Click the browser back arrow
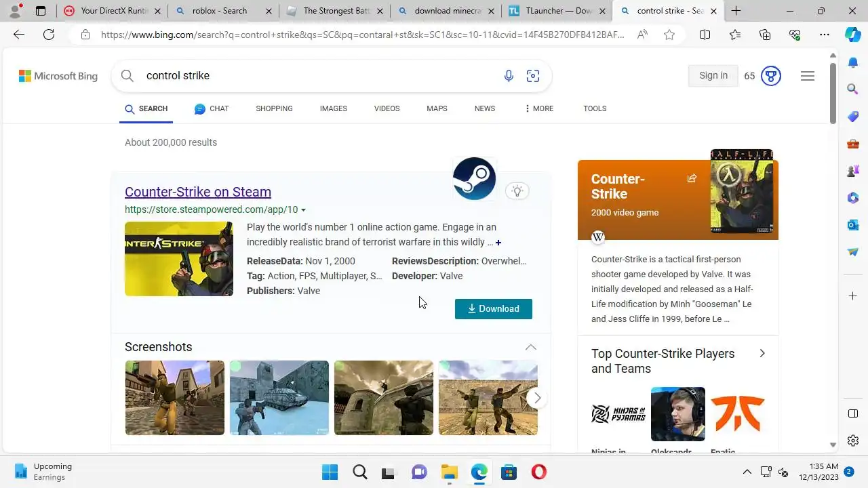This screenshot has width=868, height=488. (x=19, y=35)
